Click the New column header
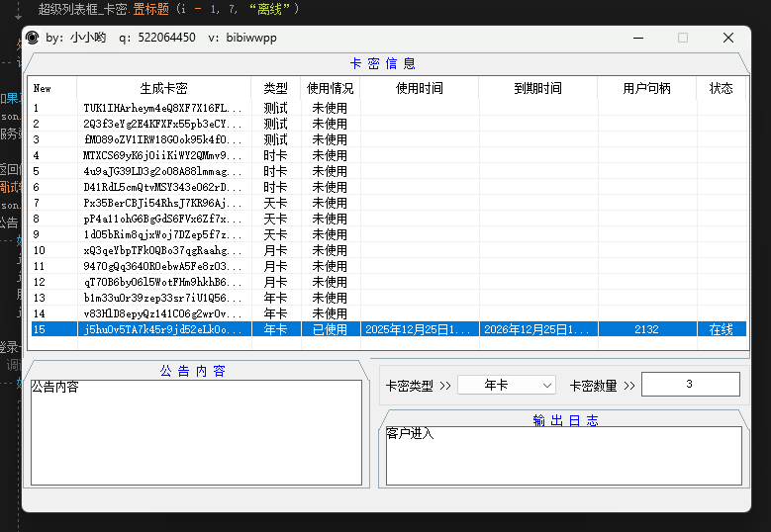Image resolution: width=771 pixels, height=532 pixels. [x=43, y=88]
